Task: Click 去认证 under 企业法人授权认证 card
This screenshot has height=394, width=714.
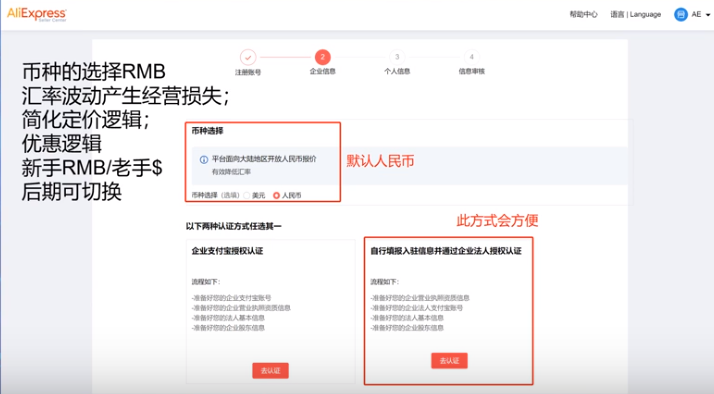Action: 449,361
